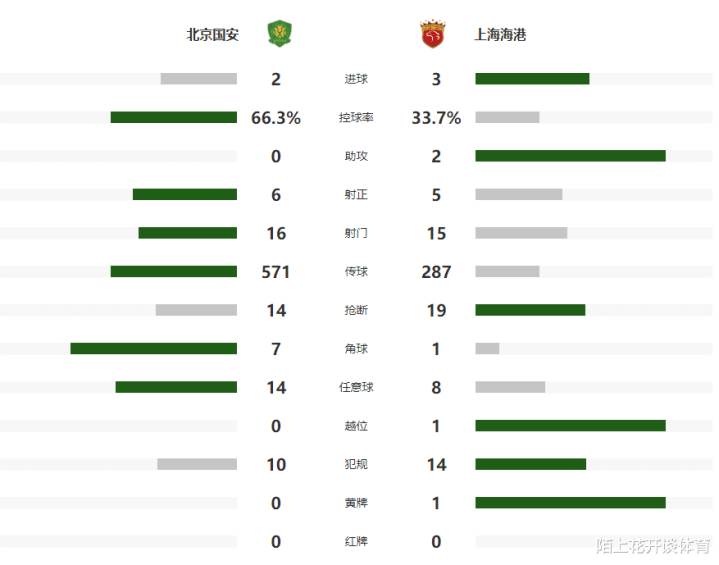Screen dimensions: 719x565
Task: Click the Shanghai Port red team crest
Action: point(432,34)
